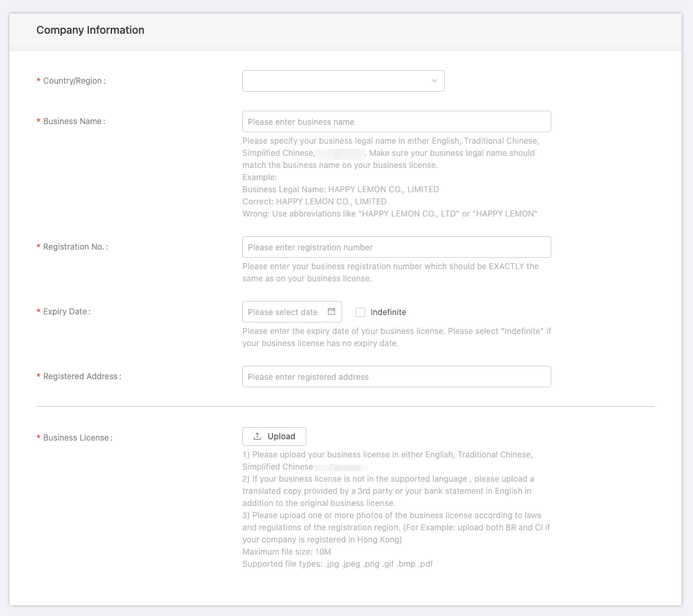Click the "Indefinite" label text
693x616 pixels.
pos(388,312)
